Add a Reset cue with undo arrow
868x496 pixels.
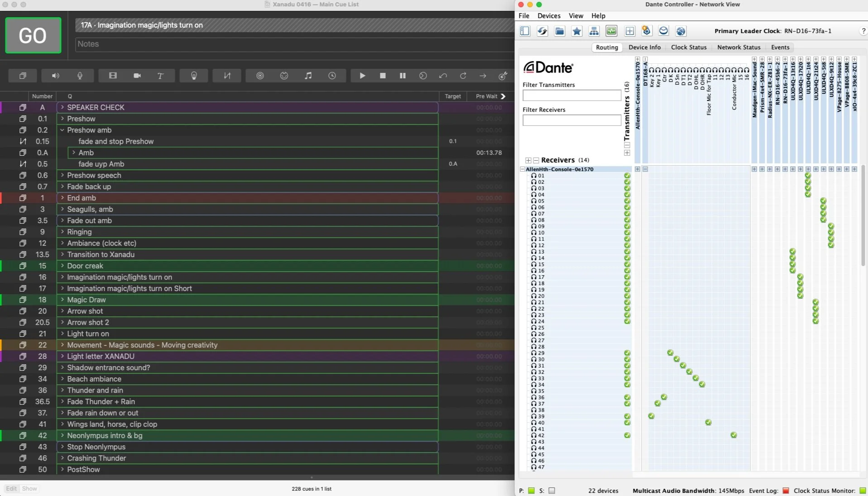point(443,76)
